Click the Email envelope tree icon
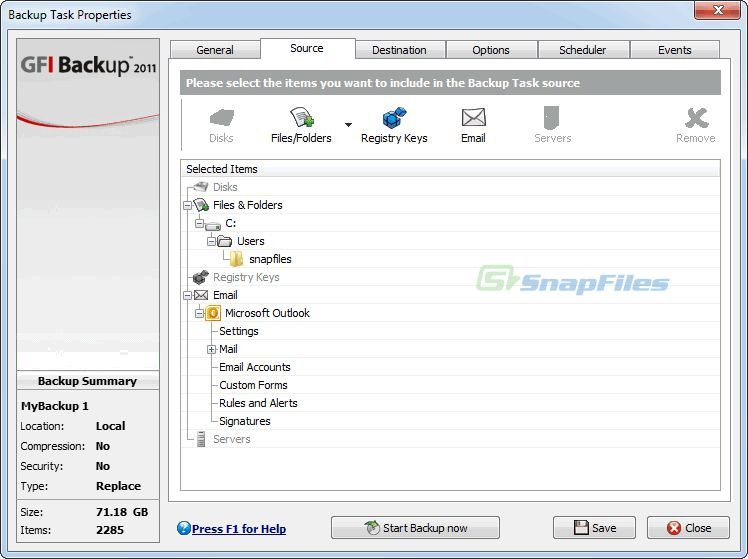748x559 pixels. (x=201, y=295)
